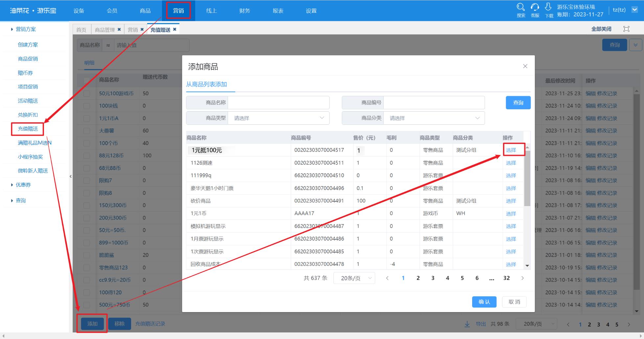Open the 营销 top menu
The width and height of the screenshot is (644, 339).
[178, 11]
